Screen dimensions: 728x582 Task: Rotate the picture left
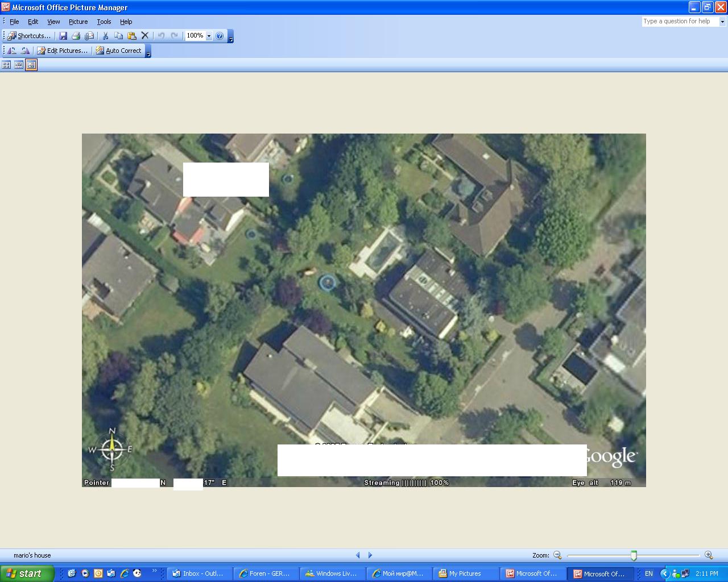[12, 51]
